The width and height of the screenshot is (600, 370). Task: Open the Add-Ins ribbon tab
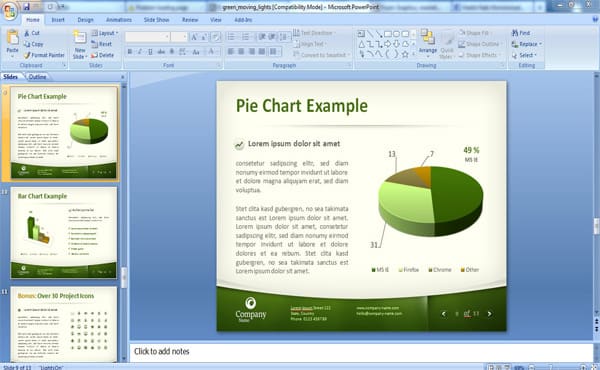pyautogui.click(x=243, y=20)
